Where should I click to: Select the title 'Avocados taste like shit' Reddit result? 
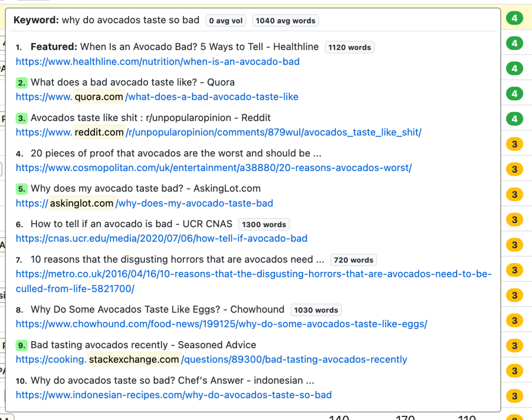pos(151,118)
